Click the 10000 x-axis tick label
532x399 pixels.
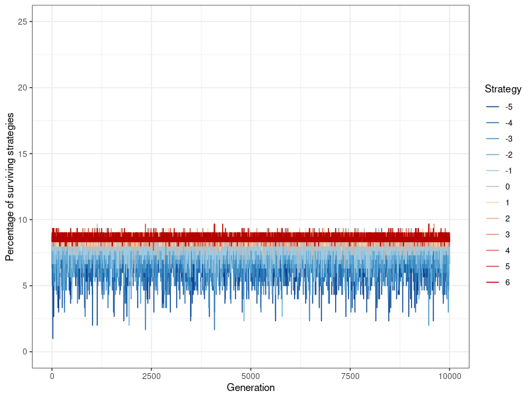pyautogui.click(x=450, y=376)
